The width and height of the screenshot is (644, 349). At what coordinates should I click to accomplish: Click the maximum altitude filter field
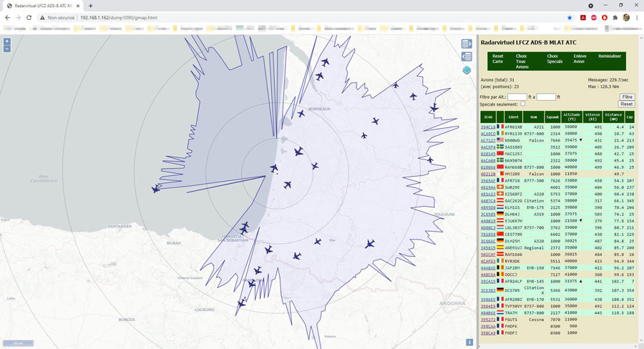point(546,97)
